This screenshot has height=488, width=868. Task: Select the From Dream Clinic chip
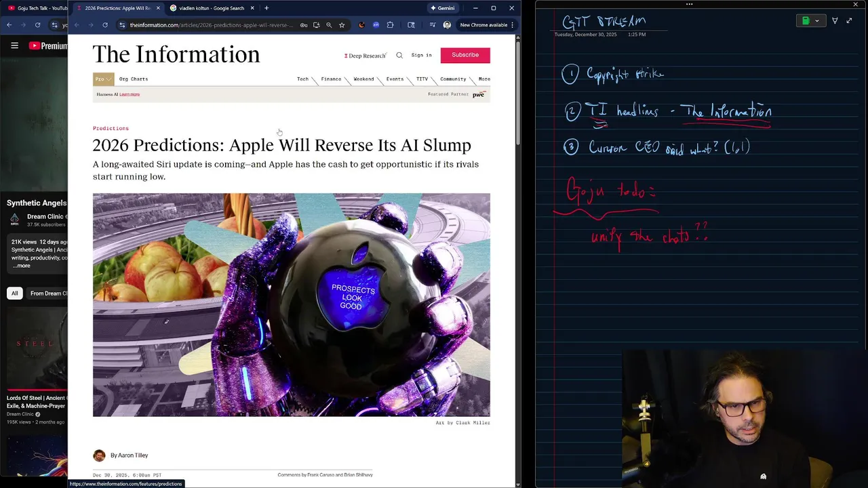click(x=47, y=293)
